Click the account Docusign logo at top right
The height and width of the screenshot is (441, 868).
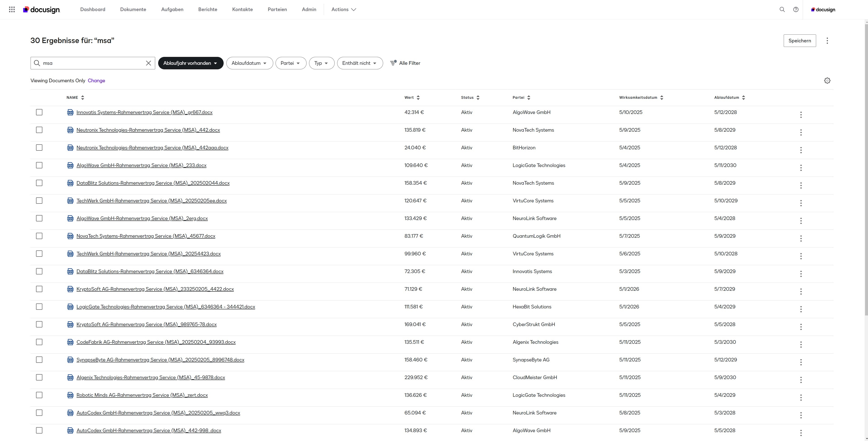pyautogui.click(x=823, y=10)
